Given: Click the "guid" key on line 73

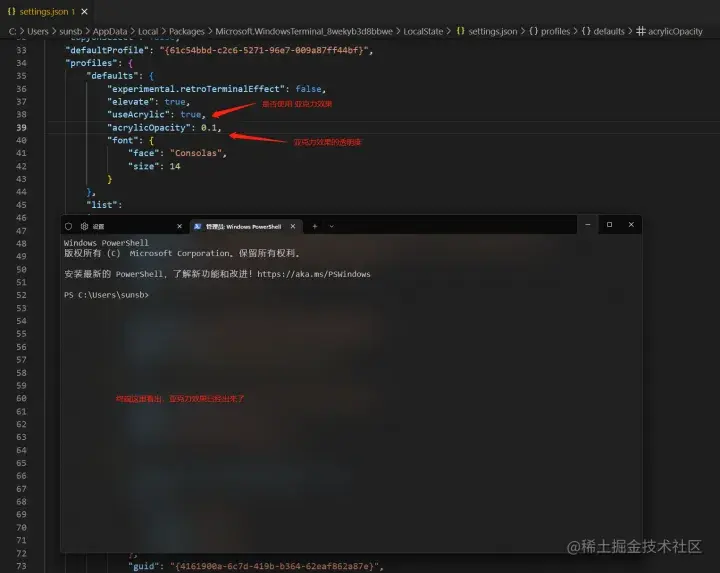Looking at the screenshot, I should pyautogui.click(x=144, y=566).
